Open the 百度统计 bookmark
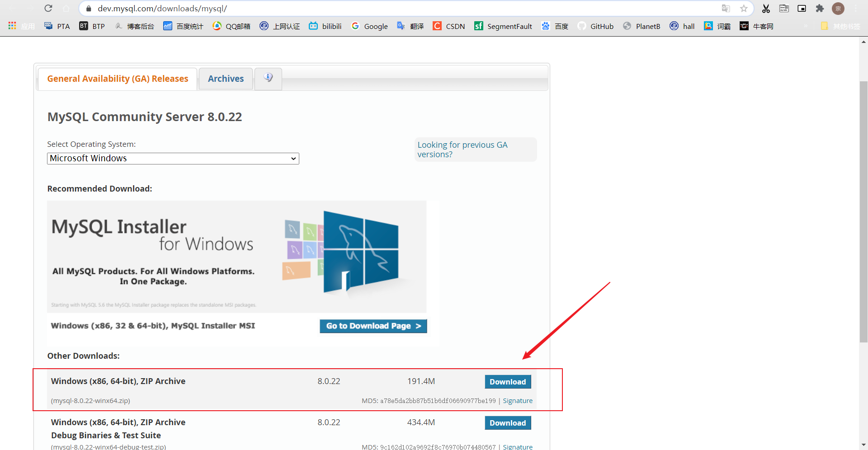868x450 pixels. coord(183,26)
